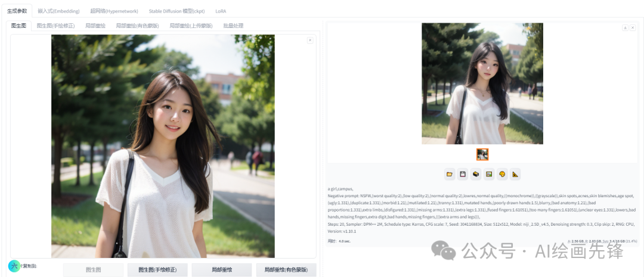Click the uploaded input portrait image
The height and width of the screenshot is (277, 644).
163,146
